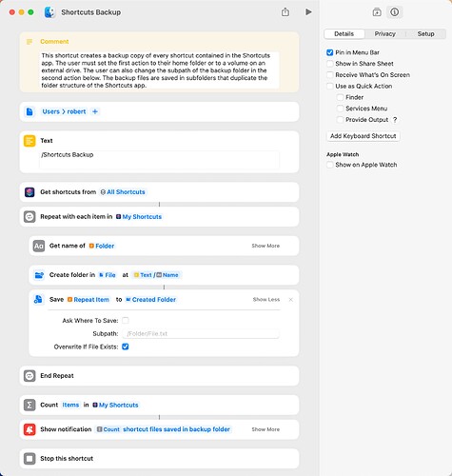Screen dimensions: 452x476
Task: Click the Name variable in Create folder path
Action: point(167,275)
